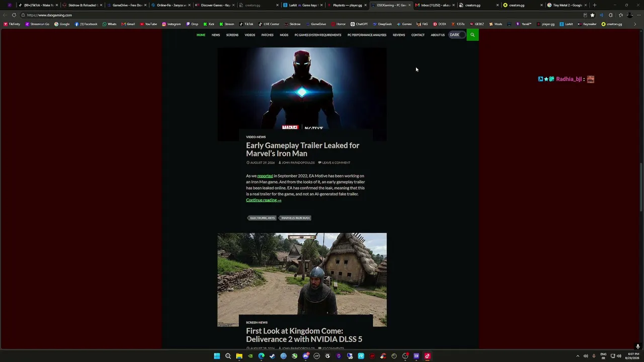Open the Facebook bookmark
Image resolution: width=644 pixels, height=362 pixels.
point(86,24)
